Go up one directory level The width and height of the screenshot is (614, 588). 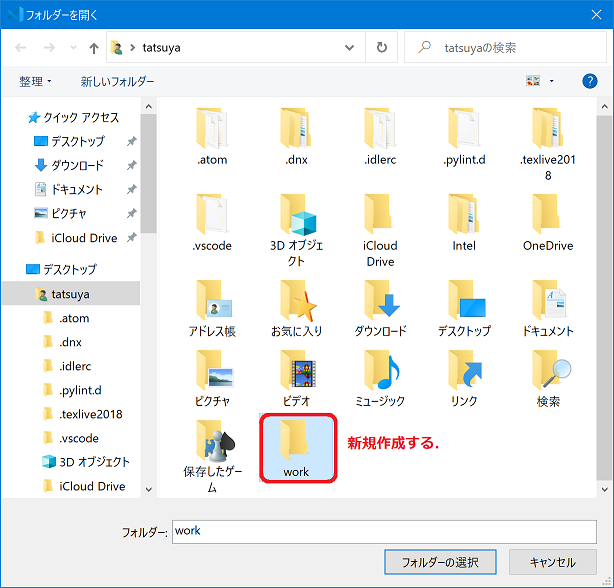94,47
